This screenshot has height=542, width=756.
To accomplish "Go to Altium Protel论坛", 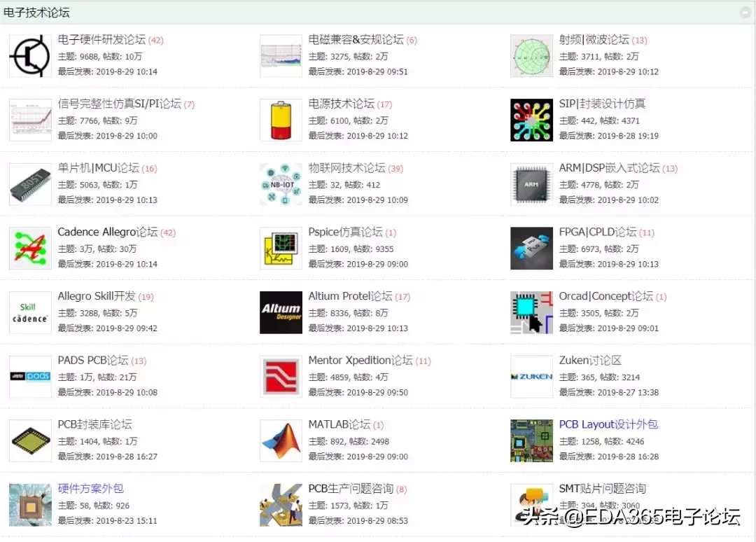I will coord(351,296).
